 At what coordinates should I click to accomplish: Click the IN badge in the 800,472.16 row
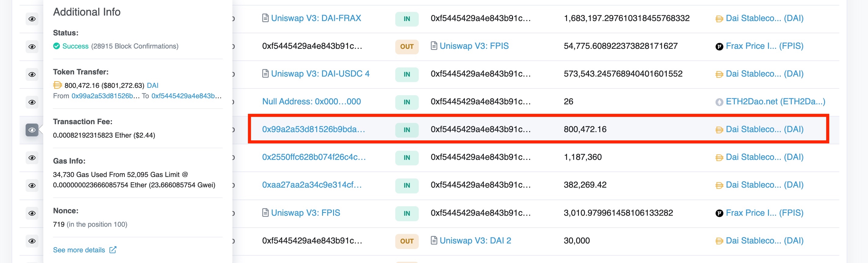pyautogui.click(x=407, y=130)
